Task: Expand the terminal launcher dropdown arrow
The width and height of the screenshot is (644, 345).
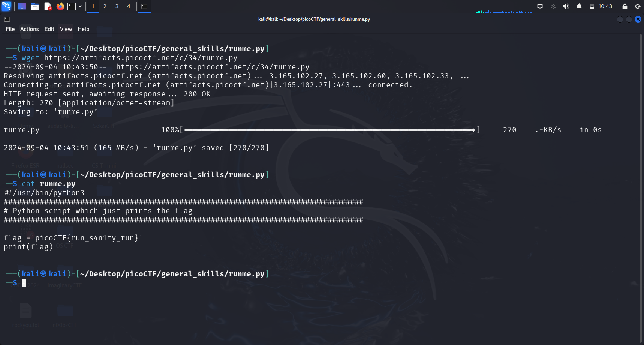Action: pos(80,6)
